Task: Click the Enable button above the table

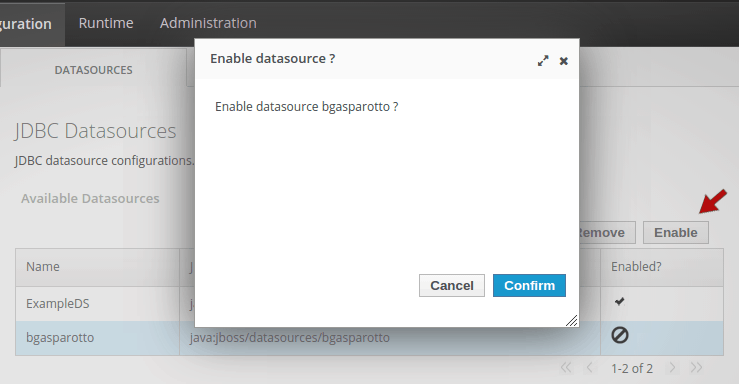Action: click(676, 233)
